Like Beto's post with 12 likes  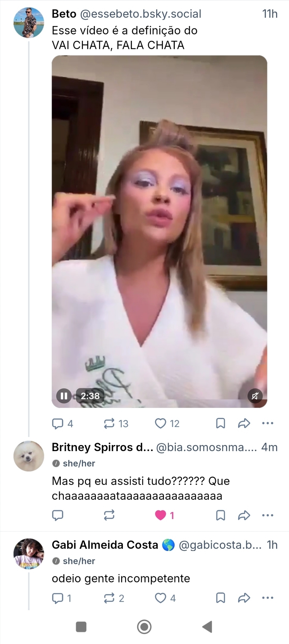tap(160, 423)
